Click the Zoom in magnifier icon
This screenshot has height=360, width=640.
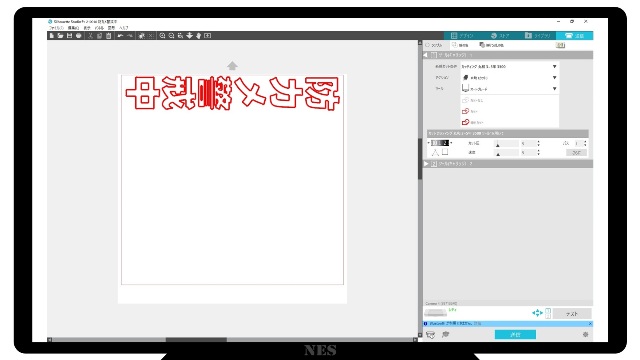(162, 36)
